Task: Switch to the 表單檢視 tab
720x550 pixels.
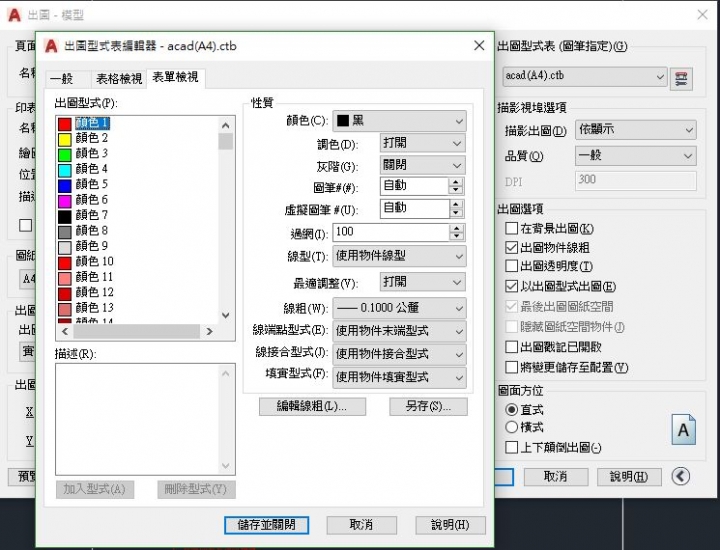Action: coord(175,77)
